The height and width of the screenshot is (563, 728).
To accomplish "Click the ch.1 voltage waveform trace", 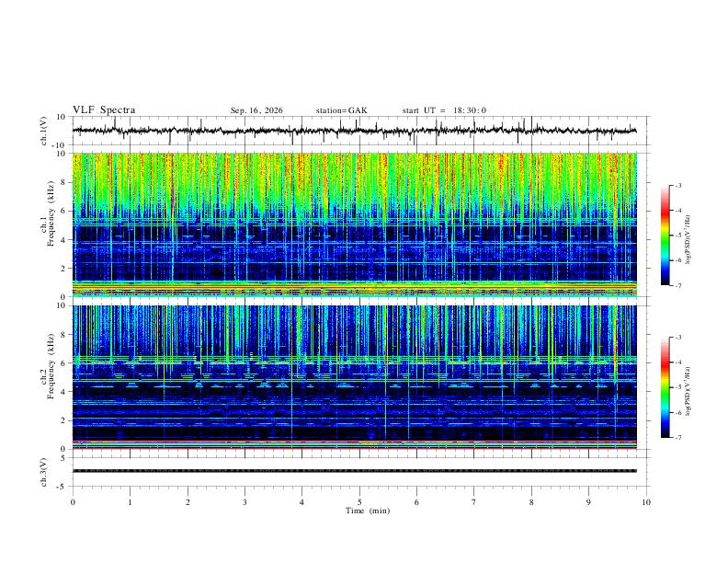I will tap(355, 131).
